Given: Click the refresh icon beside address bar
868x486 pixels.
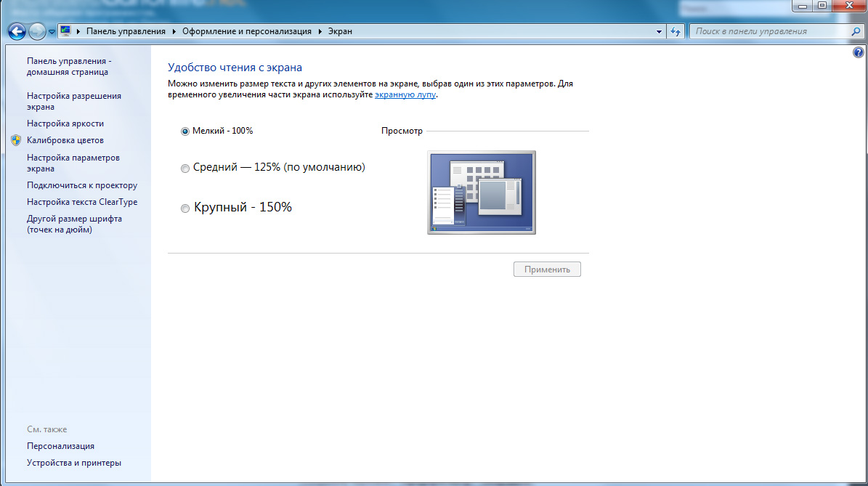Looking at the screenshot, I should (676, 32).
